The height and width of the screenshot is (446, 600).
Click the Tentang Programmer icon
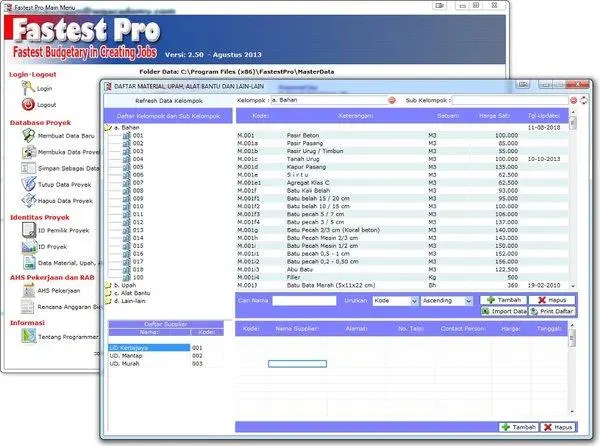tap(29, 337)
